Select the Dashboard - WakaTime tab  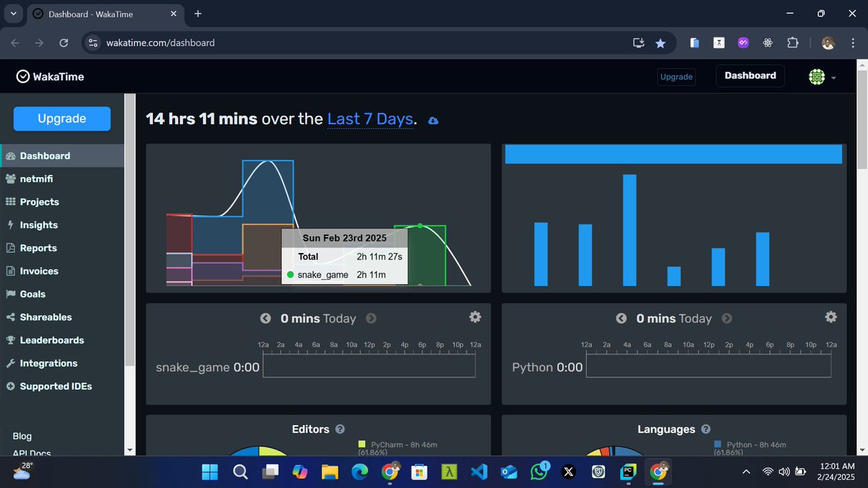click(x=106, y=14)
